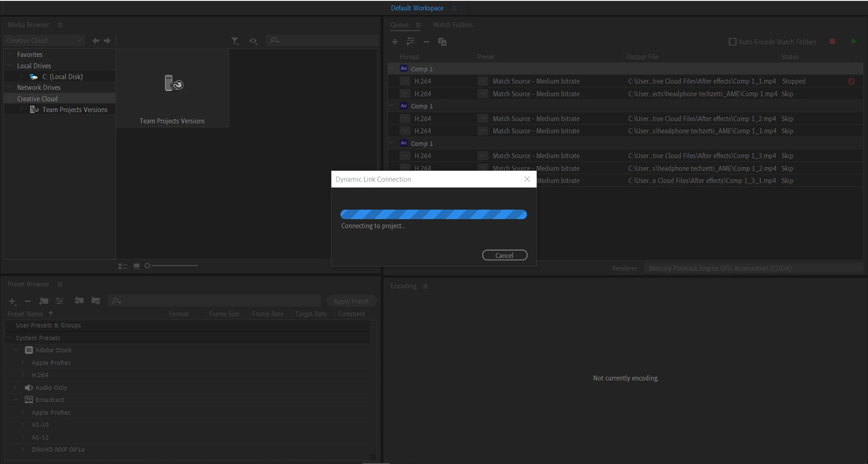The width and height of the screenshot is (868, 464).
Task: Click the Apply Preset button
Action: (x=351, y=301)
